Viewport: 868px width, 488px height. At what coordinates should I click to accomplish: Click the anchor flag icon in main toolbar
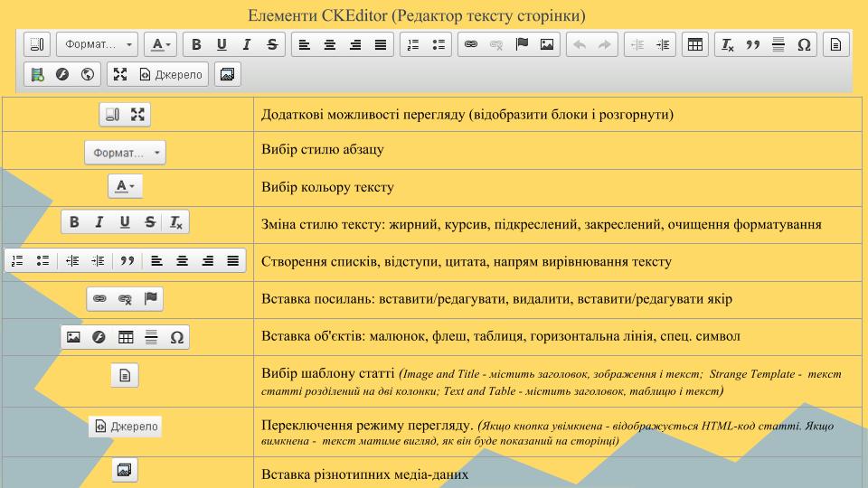click(522, 44)
